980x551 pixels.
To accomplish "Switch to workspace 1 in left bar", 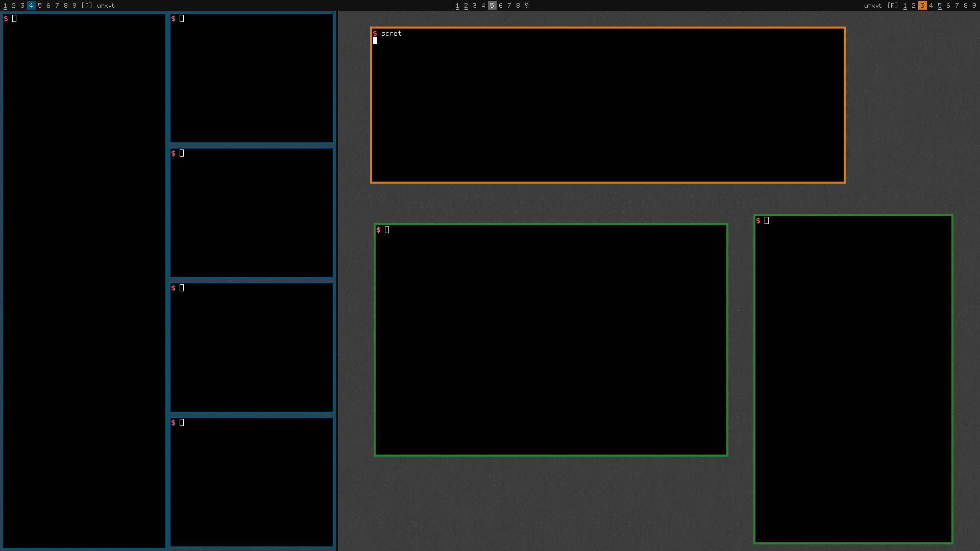I will [x=5, y=6].
